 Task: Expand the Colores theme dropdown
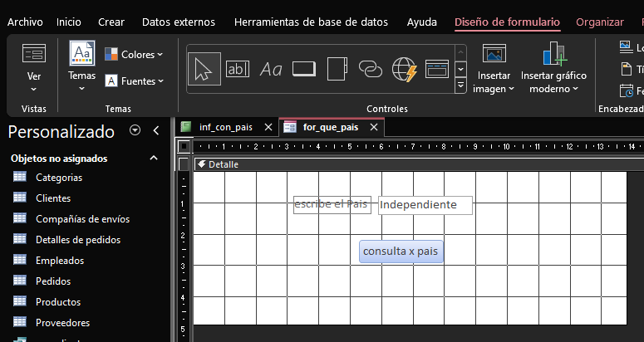pyautogui.click(x=134, y=55)
